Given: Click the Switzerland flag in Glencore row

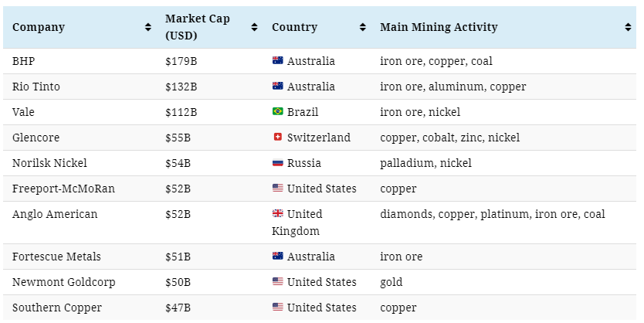Looking at the screenshot, I should [x=277, y=138].
